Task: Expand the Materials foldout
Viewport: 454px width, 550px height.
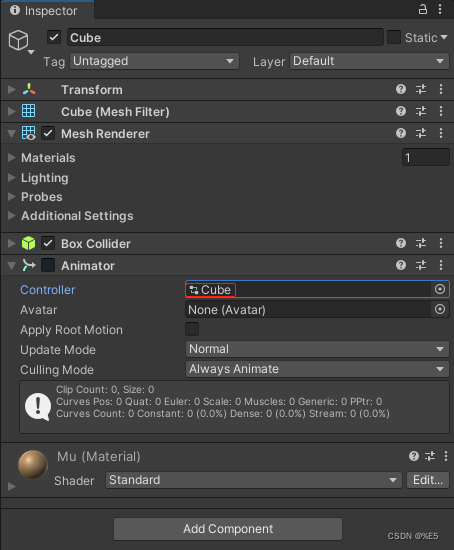Action: [x=12, y=157]
